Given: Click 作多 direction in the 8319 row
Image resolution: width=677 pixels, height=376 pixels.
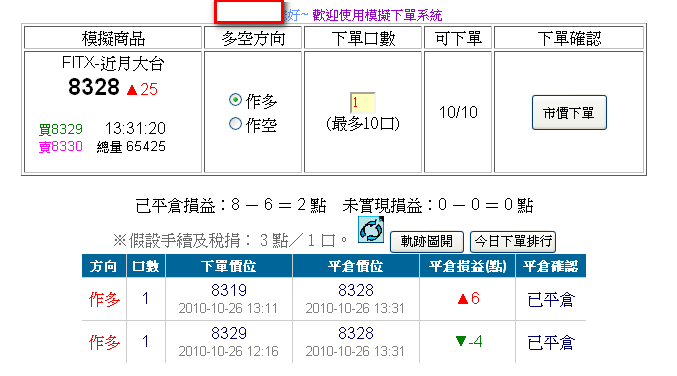Looking at the screenshot, I should point(104,299).
